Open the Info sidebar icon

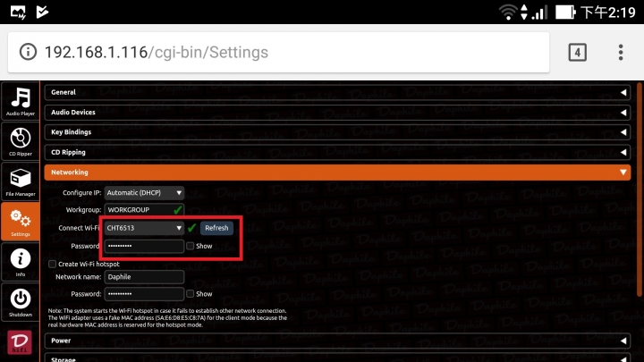[20, 262]
